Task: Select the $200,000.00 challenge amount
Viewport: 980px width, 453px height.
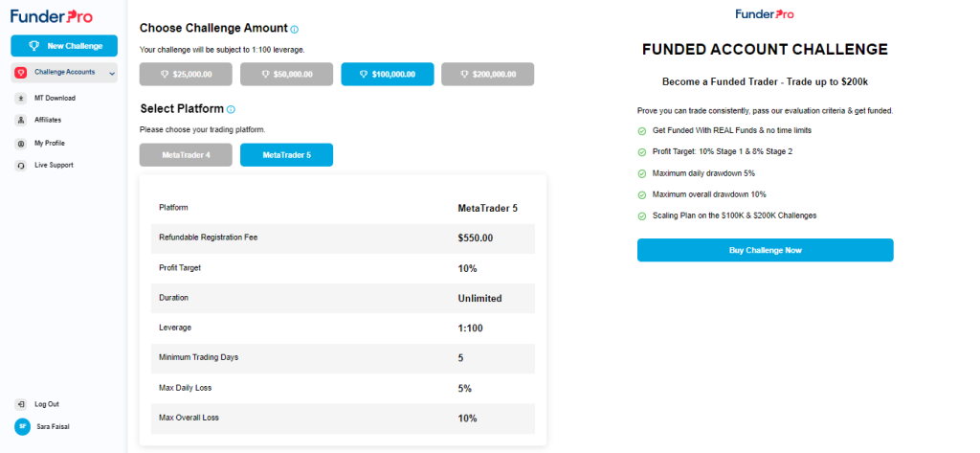Action: 487,74
